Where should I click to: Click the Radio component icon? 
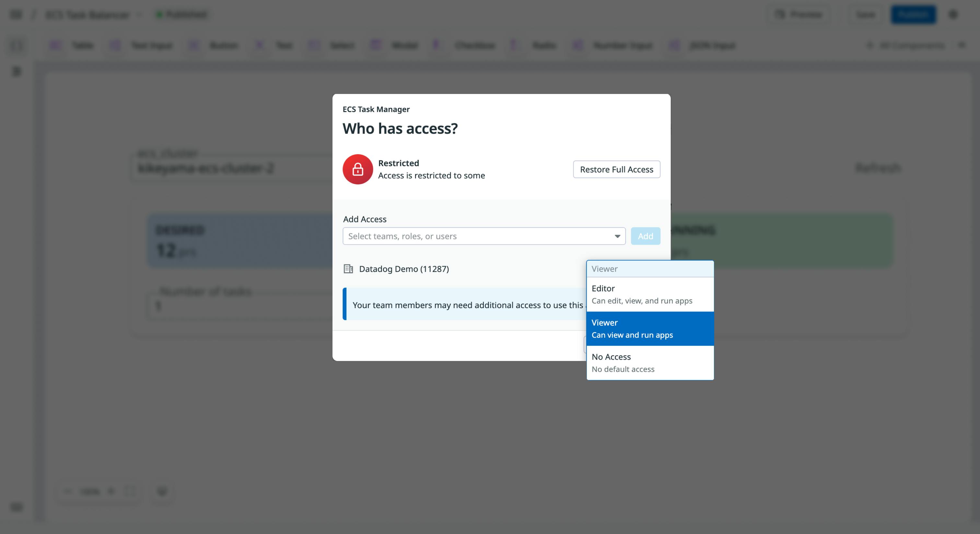coord(514,45)
